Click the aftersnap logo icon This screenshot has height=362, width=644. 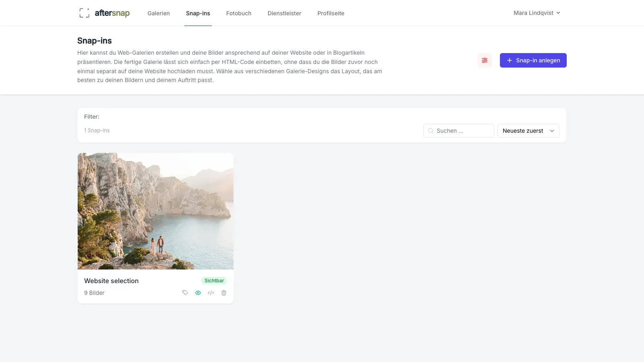(x=84, y=13)
